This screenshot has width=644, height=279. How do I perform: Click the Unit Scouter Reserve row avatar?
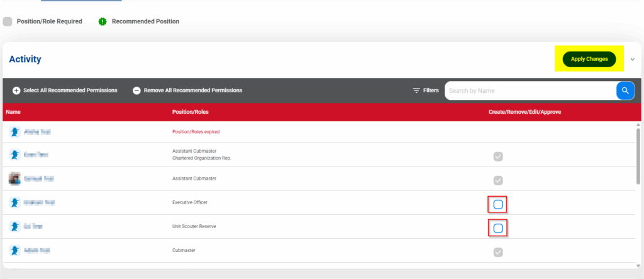pos(14,226)
